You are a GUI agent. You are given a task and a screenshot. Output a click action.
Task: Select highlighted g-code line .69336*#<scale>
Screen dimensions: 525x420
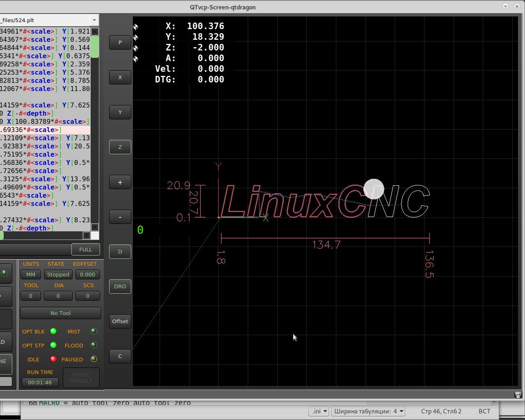coord(45,130)
